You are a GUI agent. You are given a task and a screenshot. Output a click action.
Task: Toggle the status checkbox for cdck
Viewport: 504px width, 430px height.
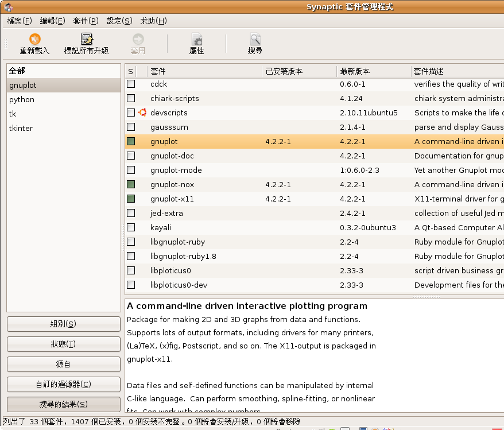tap(131, 84)
